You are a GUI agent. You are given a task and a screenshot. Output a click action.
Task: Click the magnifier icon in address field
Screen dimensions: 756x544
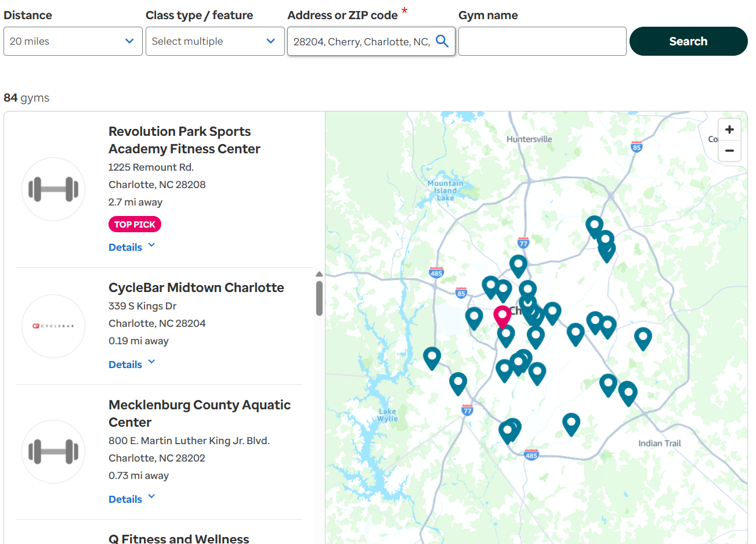point(442,41)
